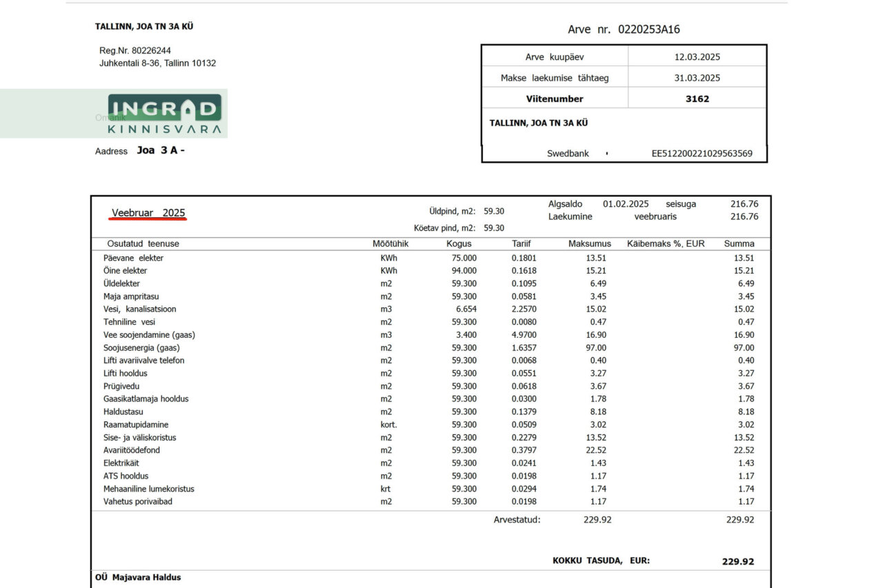This screenshot has height=588, width=883.
Task: Click the Tariif column header
Action: tap(522, 244)
